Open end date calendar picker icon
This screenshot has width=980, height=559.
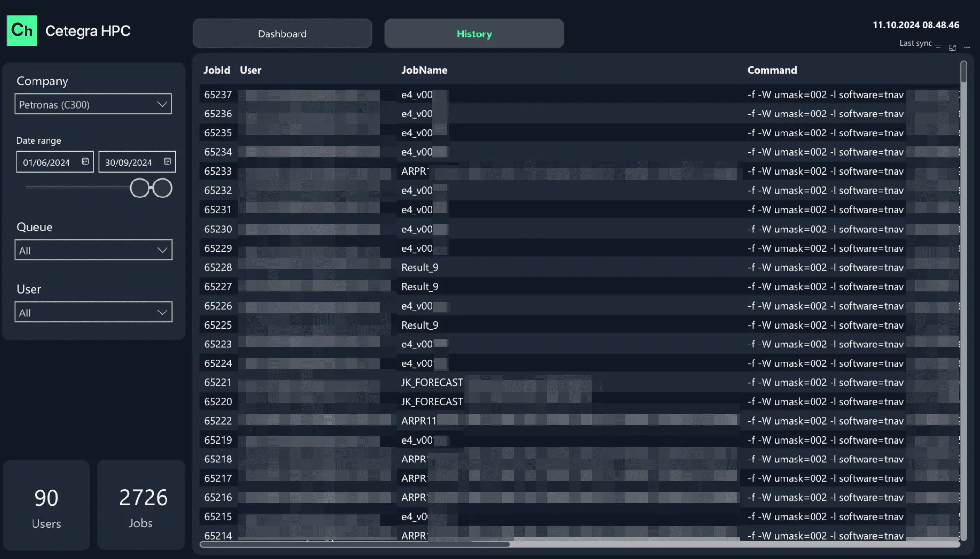pyautogui.click(x=167, y=162)
